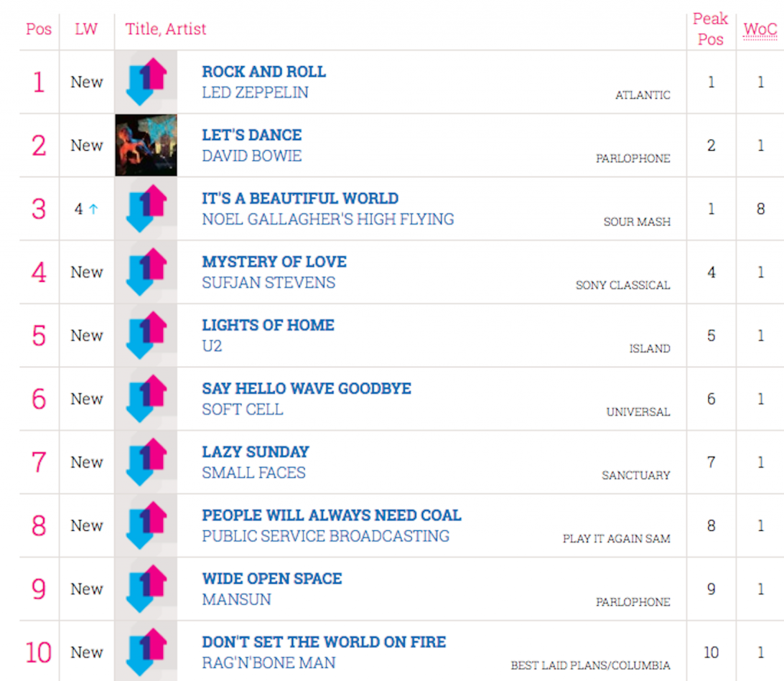The width and height of the screenshot is (784, 681).
Task: Click the blue up arrow in LW column
Action: (93, 209)
